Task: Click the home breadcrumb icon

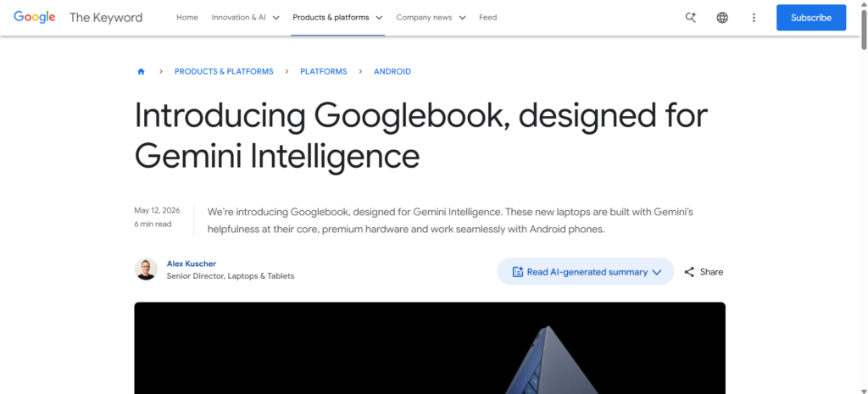Action: pyautogui.click(x=142, y=71)
